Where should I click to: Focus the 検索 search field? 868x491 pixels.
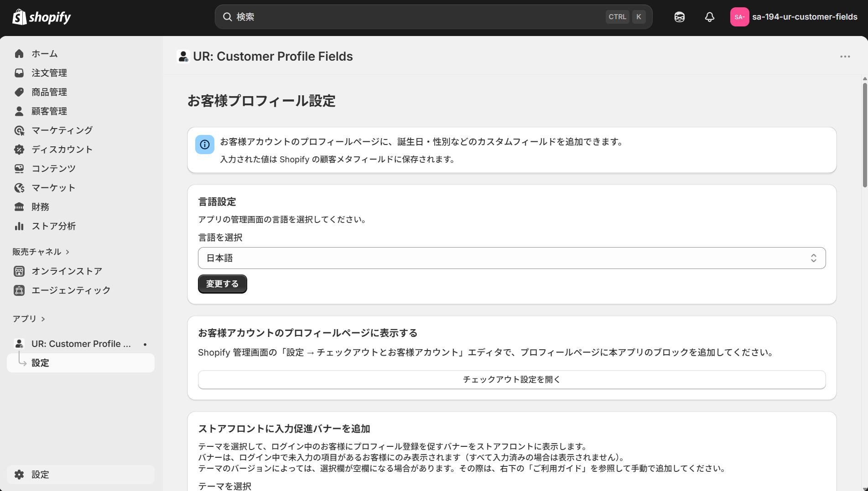[x=433, y=17]
